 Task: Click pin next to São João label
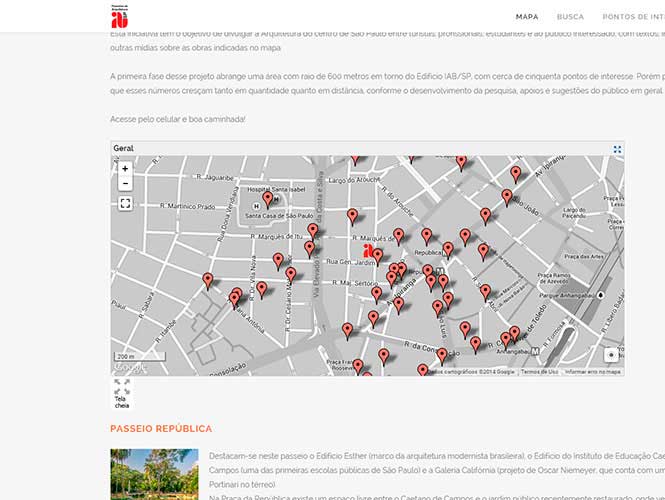coord(507,198)
